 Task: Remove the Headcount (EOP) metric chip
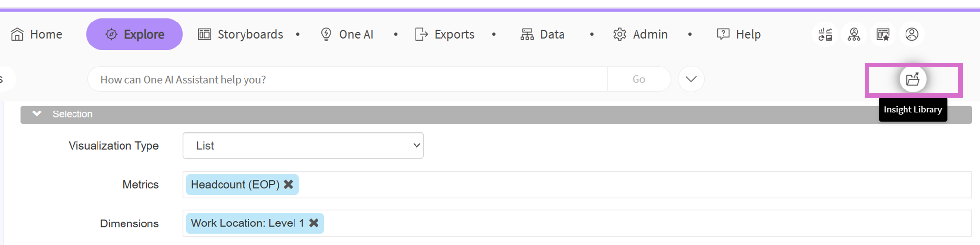point(289,184)
